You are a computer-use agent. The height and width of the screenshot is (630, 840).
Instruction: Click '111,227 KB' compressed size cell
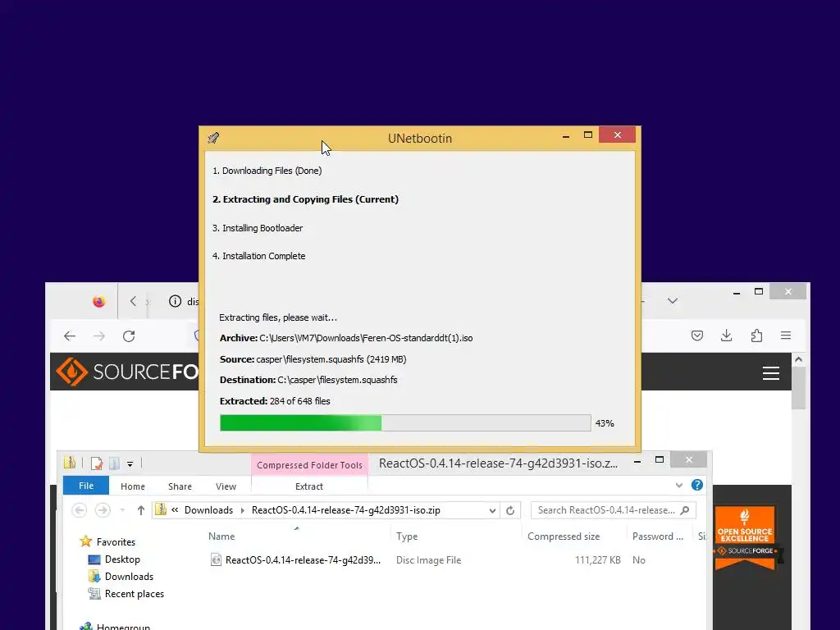pos(597,559)
